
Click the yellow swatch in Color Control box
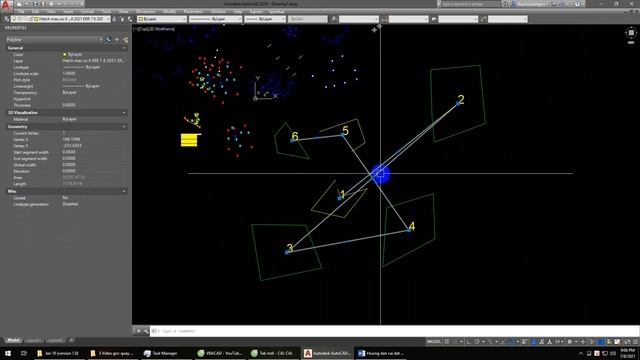tap(141, 19)
